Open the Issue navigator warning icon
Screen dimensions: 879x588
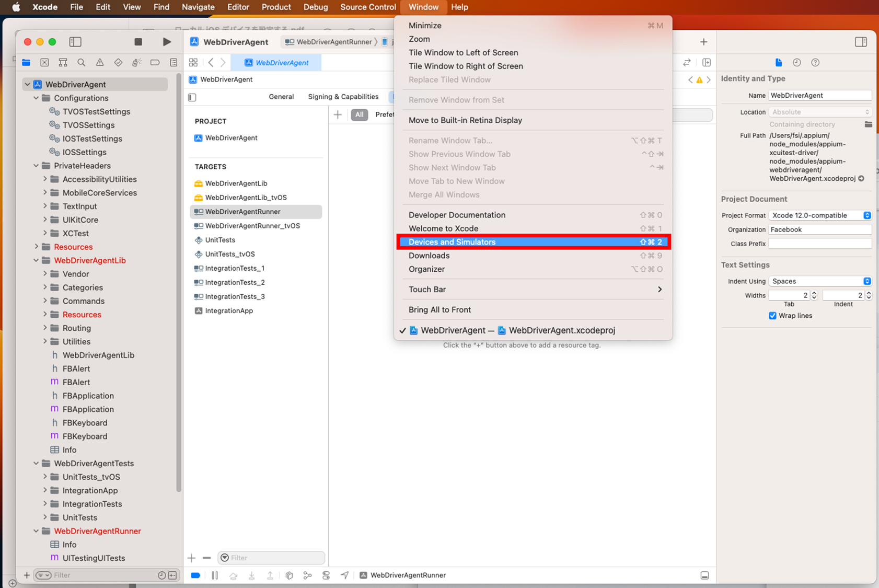(x=100, y=63)
